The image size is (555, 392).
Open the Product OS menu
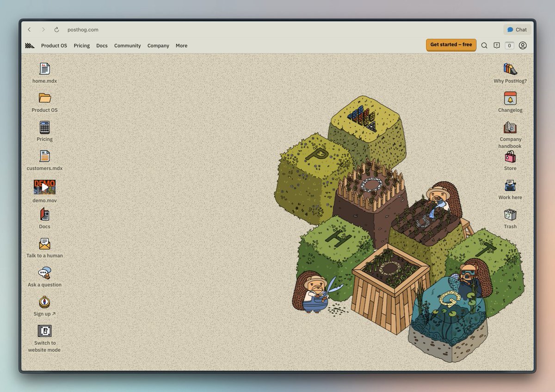tap(54, 46)
